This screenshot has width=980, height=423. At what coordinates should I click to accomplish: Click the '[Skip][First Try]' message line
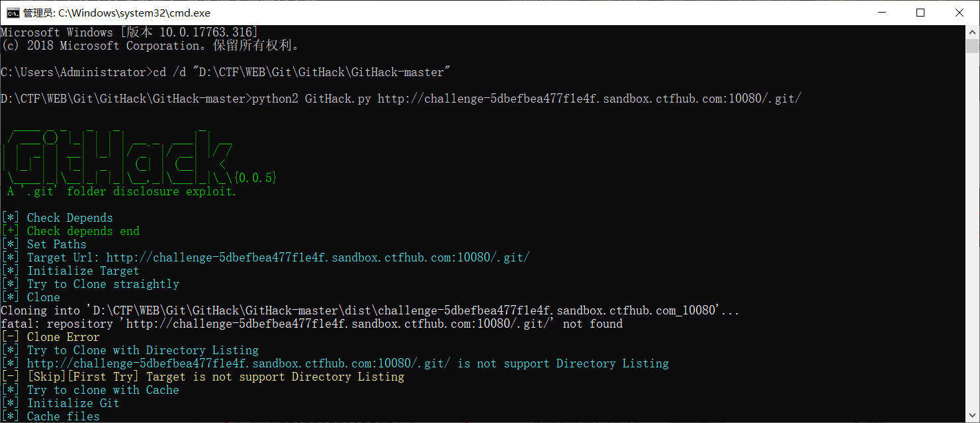[215, 377]
